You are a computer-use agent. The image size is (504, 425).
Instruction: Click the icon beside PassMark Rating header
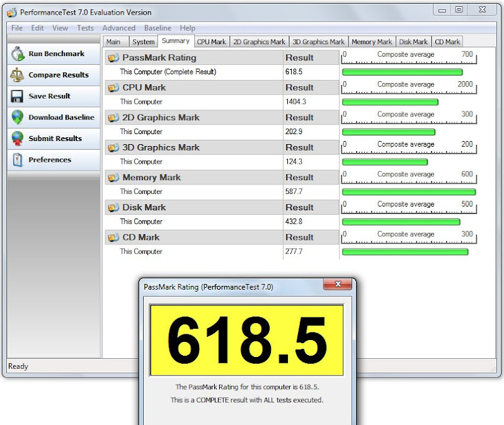coord(113,58)
